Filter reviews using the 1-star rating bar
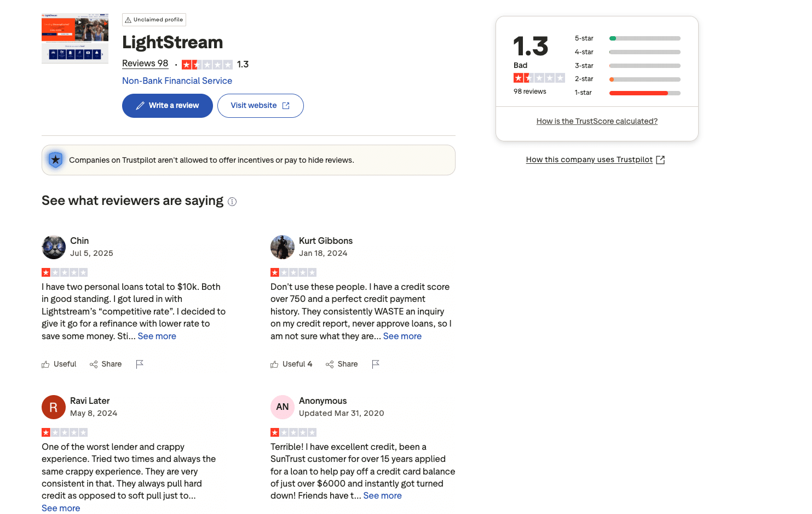This screenshot has height=514, width=812. (x=644, y=93)
